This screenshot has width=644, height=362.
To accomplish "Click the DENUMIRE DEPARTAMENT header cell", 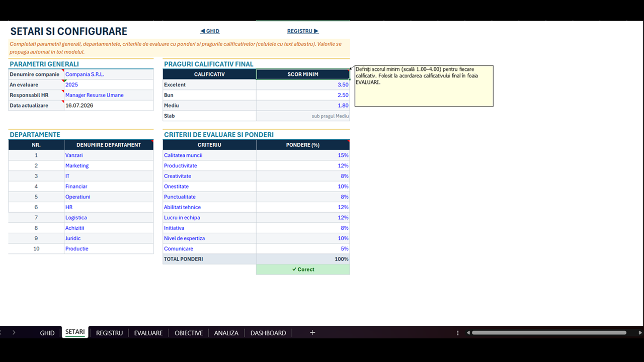I will 109,145.
